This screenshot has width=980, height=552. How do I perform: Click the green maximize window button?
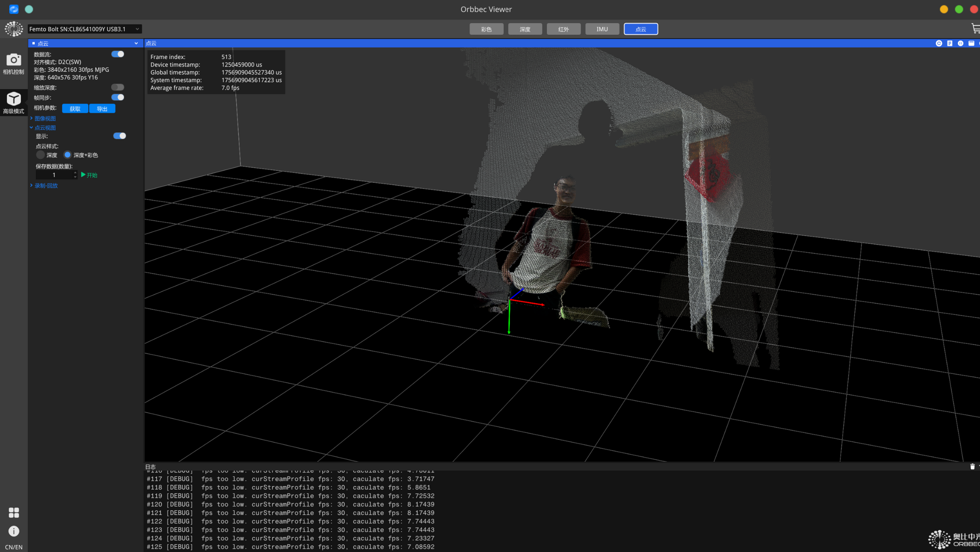pyautogui.click(x=959, y=9)
